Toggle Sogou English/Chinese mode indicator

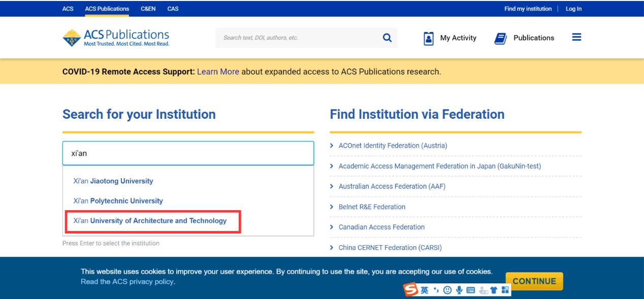[x=424, y=290]
